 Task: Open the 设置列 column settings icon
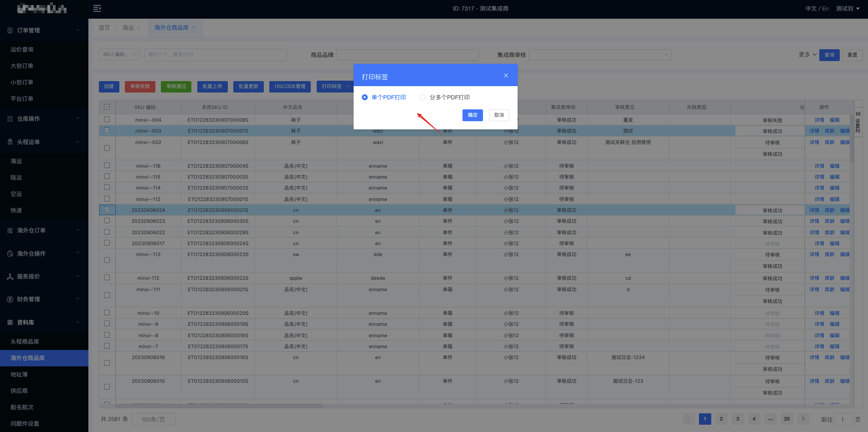[858, 122]
